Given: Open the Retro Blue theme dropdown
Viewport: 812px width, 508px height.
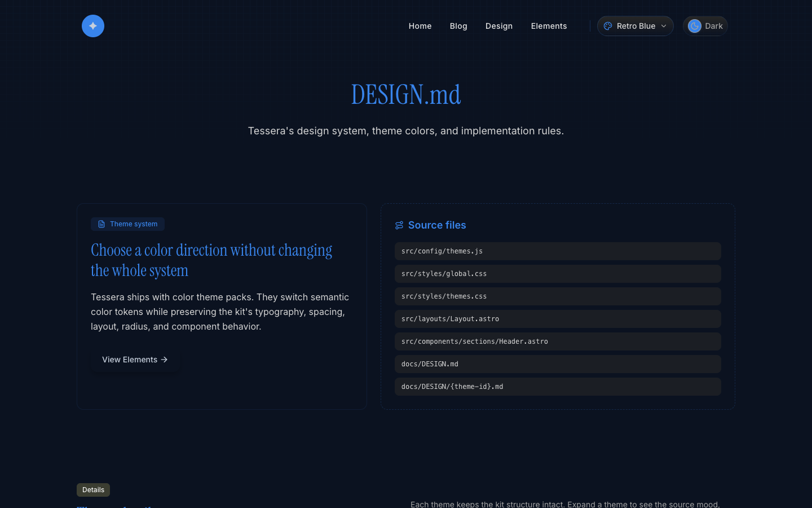Looking at the screenshot, I should (x=636, y=26).
